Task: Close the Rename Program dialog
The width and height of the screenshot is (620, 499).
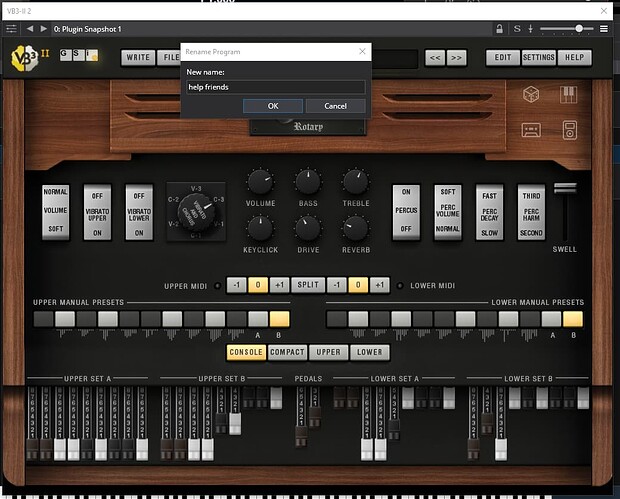Action: click(x=362, y=51)
